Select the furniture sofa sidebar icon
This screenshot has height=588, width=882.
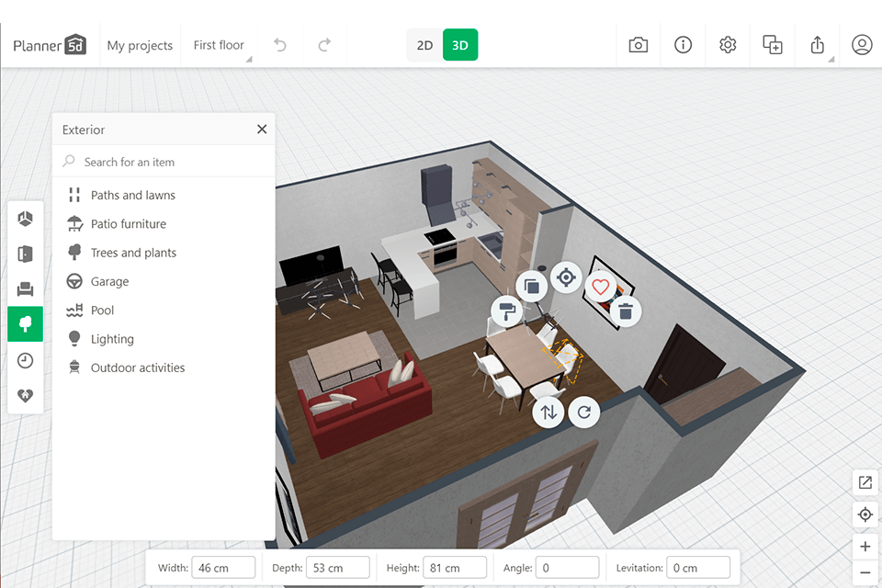point(26,289)
